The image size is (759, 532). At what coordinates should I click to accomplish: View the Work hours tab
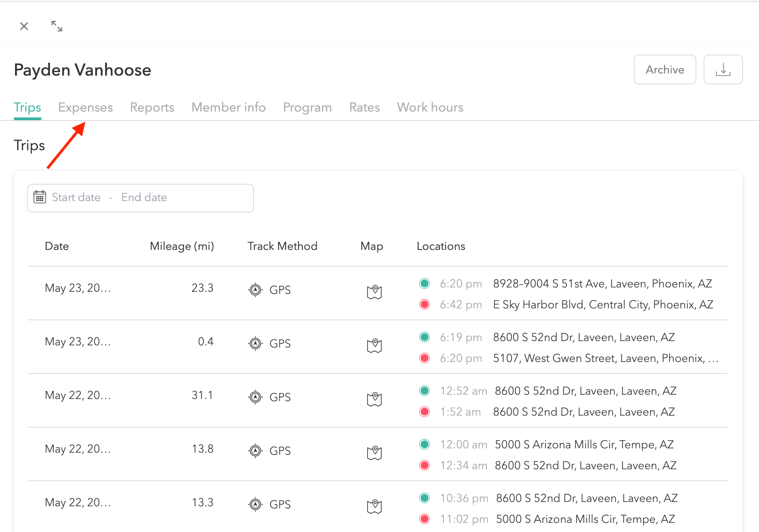click(x=430, y=107)
